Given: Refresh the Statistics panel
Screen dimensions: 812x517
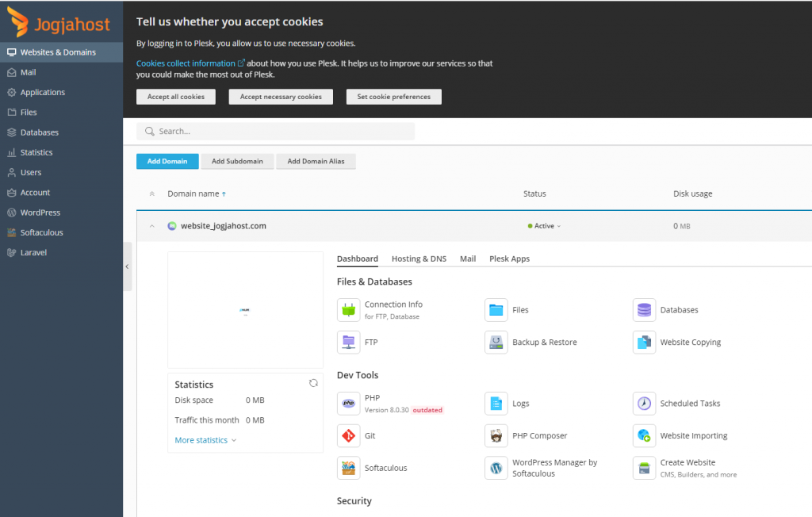Looking at the screenshot, I should point(313,383).
